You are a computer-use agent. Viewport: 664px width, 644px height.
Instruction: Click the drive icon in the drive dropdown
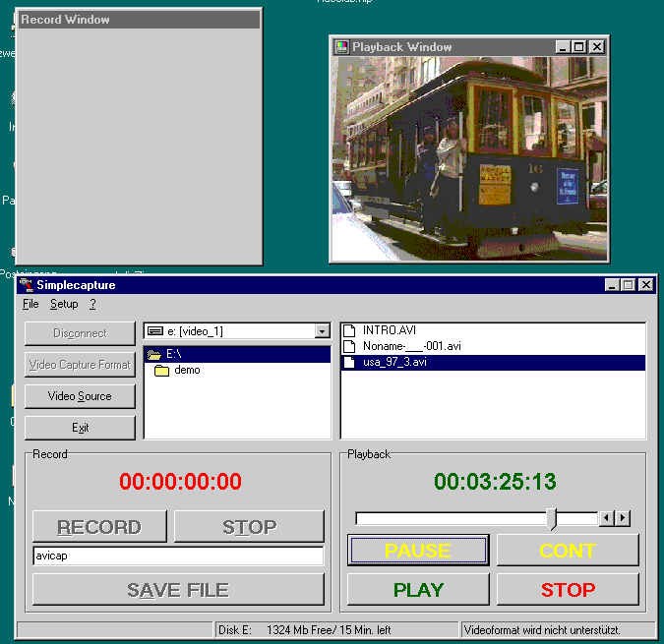pos(155,331)
